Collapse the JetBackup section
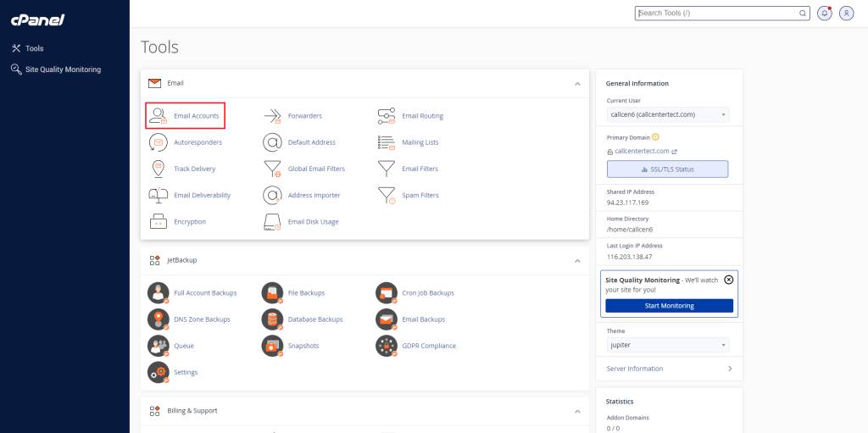The image size is (868, 433). [x=577, y=260]
